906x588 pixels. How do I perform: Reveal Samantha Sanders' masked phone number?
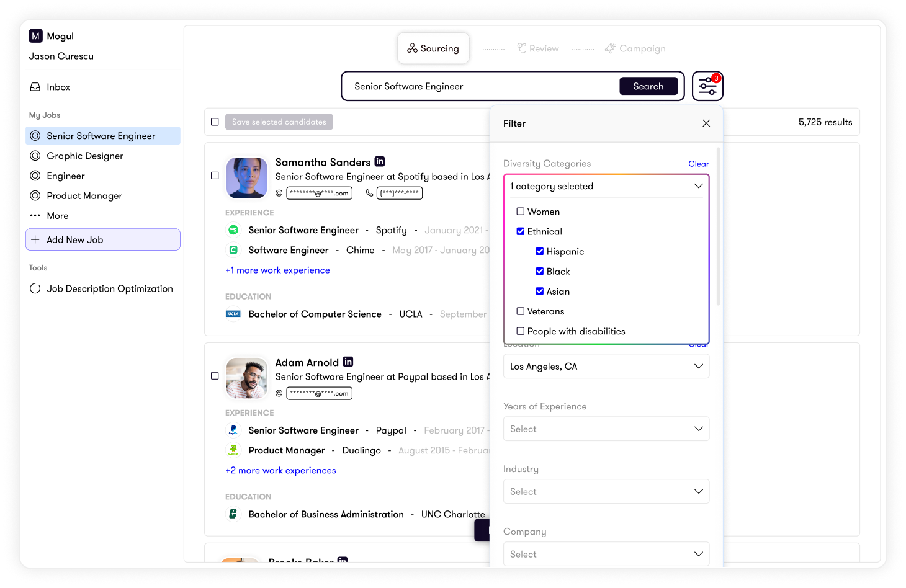(x=400, y=193)
